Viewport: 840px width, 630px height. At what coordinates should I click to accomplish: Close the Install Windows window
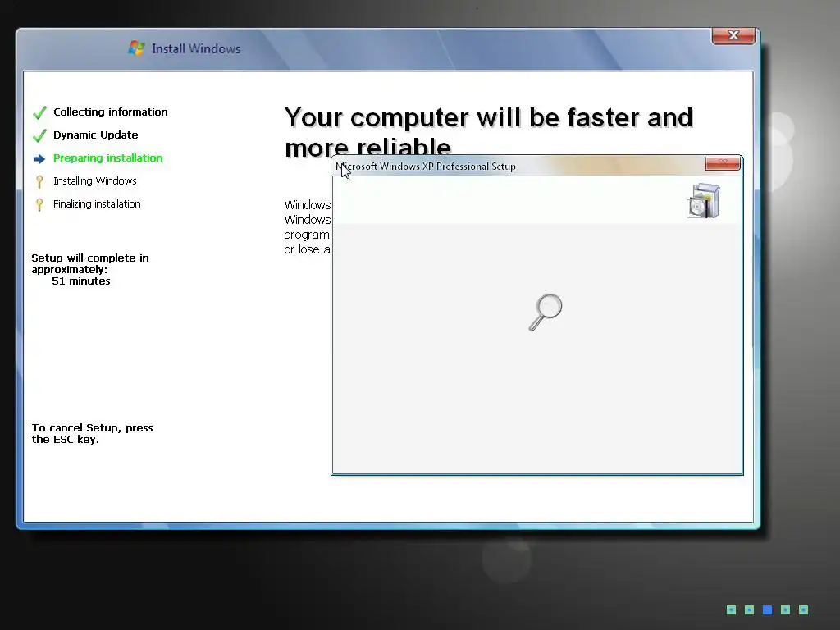(733, 35)
